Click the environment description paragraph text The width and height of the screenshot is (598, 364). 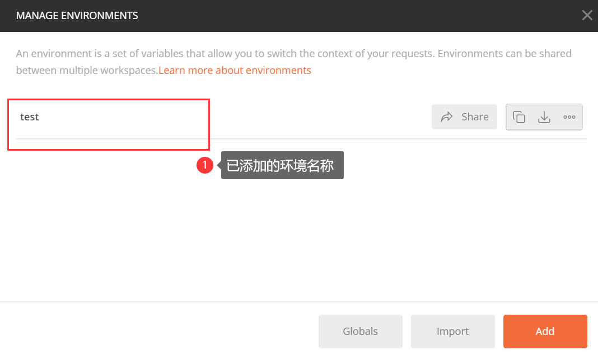click(x=293, y=62)
